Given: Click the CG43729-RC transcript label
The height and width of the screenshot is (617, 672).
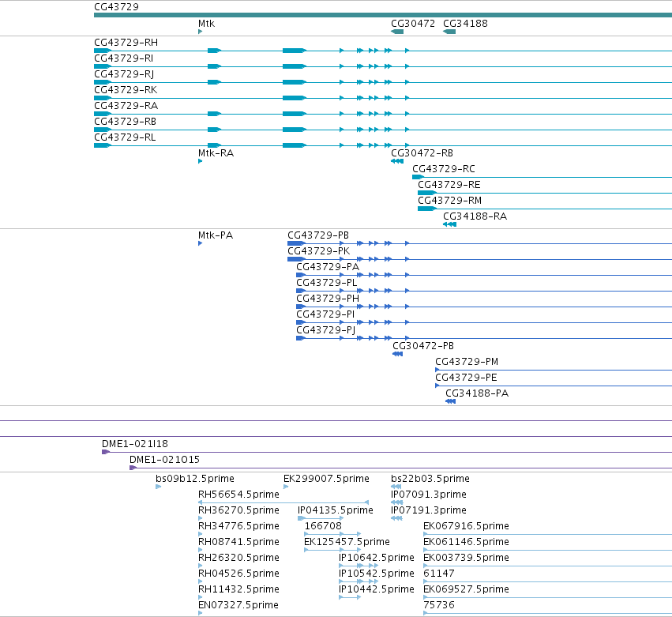Looking at the screenshot, I should point(444,169).
